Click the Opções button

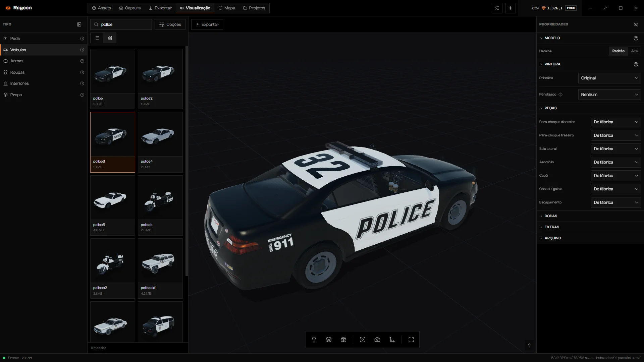tap(170, 24)
